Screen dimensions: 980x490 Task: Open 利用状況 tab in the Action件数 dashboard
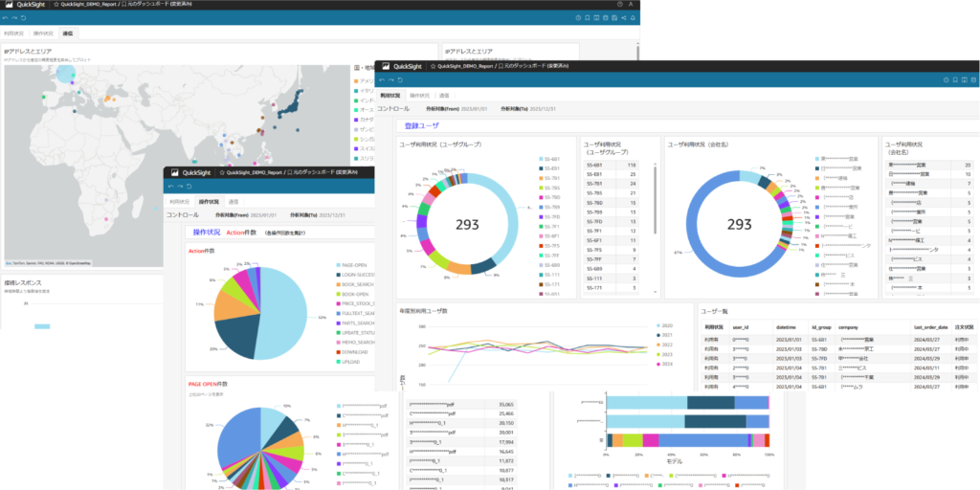179,202
